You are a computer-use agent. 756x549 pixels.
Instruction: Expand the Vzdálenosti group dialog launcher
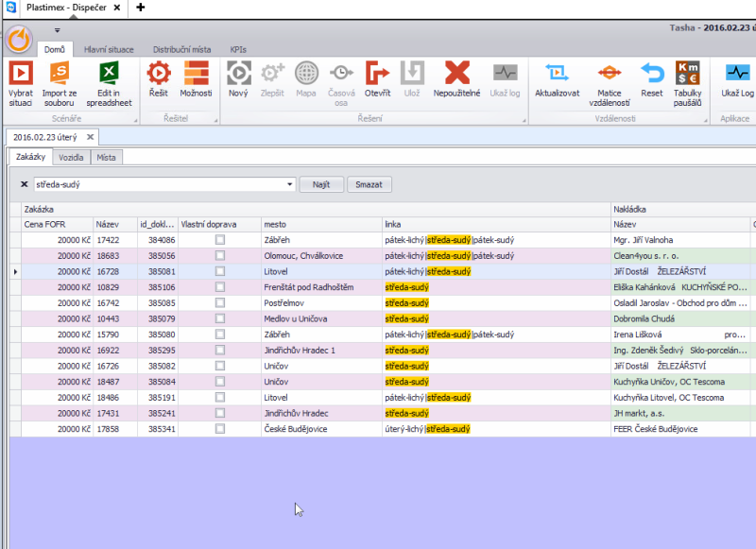(x=705, y=121)
